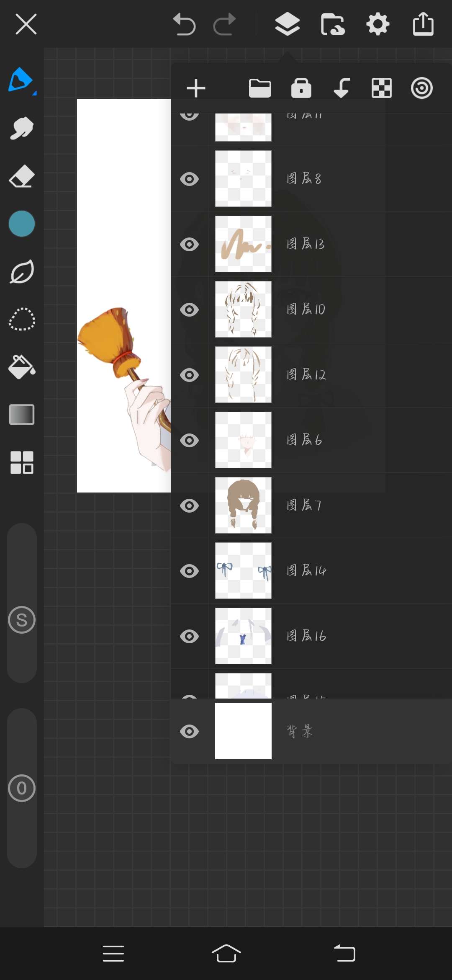Lock the layer using padlock icon
This screenshot has width=452, height=980.
click(x=301, y=88)
